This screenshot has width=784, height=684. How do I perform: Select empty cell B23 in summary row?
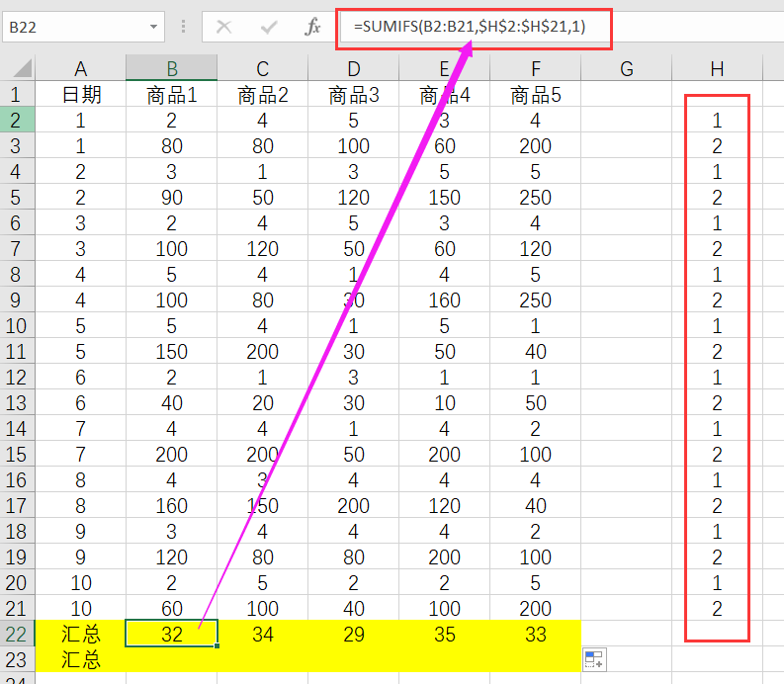(x=171, y=659)
